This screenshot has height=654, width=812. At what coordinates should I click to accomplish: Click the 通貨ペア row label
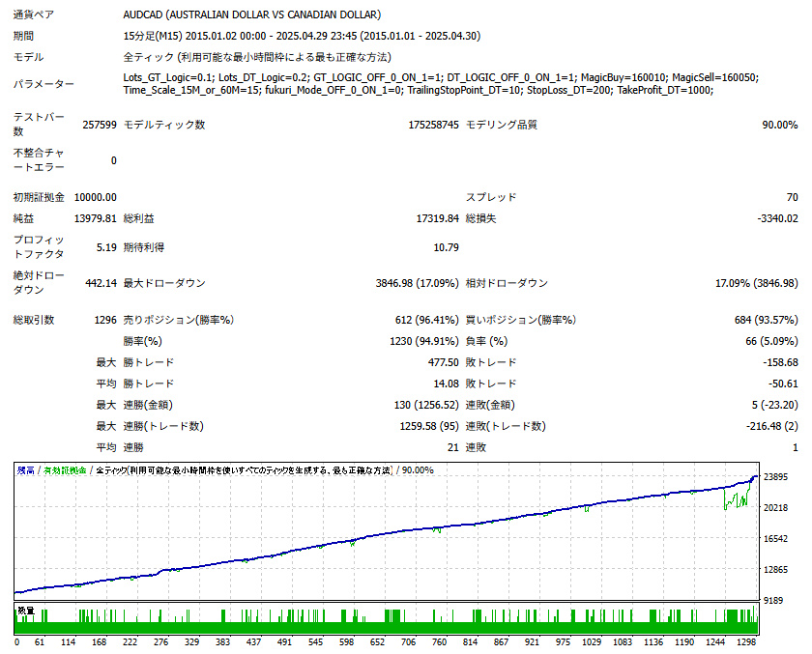point(34,14)
